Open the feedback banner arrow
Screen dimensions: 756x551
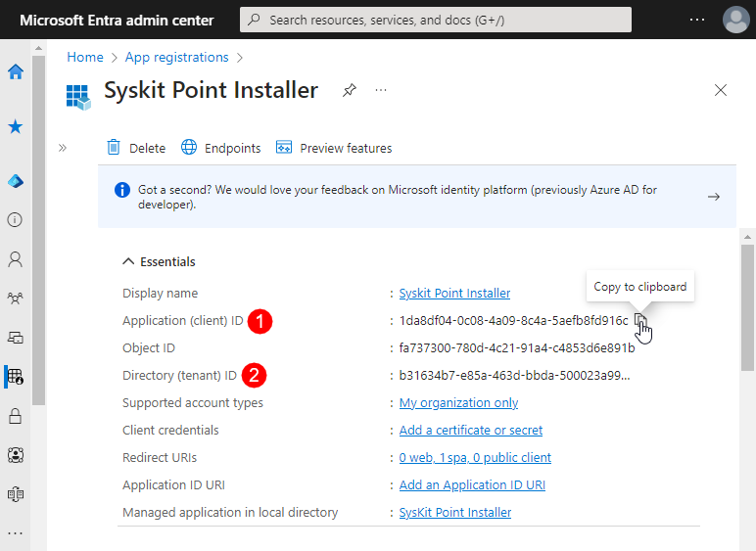[x=714, y=197]
